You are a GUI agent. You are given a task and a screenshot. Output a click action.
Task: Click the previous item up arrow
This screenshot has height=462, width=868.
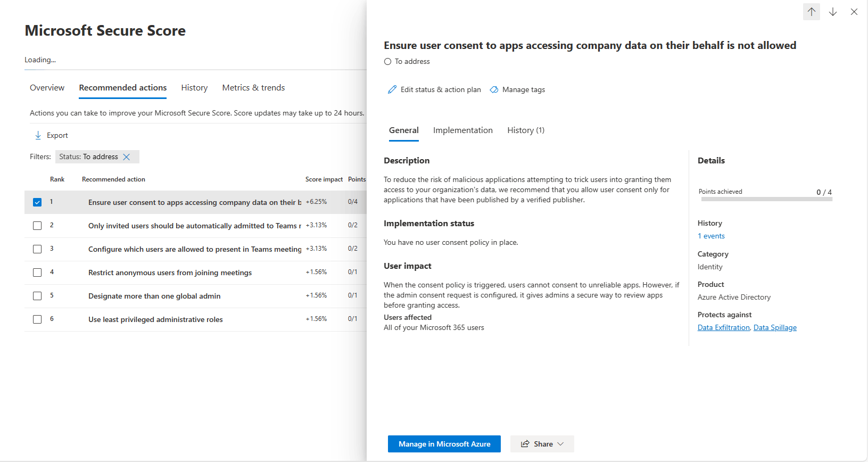(811, 12)
